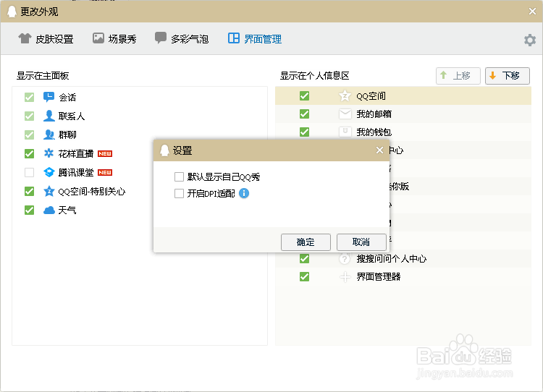Viewport: 543px width, 392px height.
Task: Enable the 腾讯课堂 checkbox
Action: pos(30,172)
